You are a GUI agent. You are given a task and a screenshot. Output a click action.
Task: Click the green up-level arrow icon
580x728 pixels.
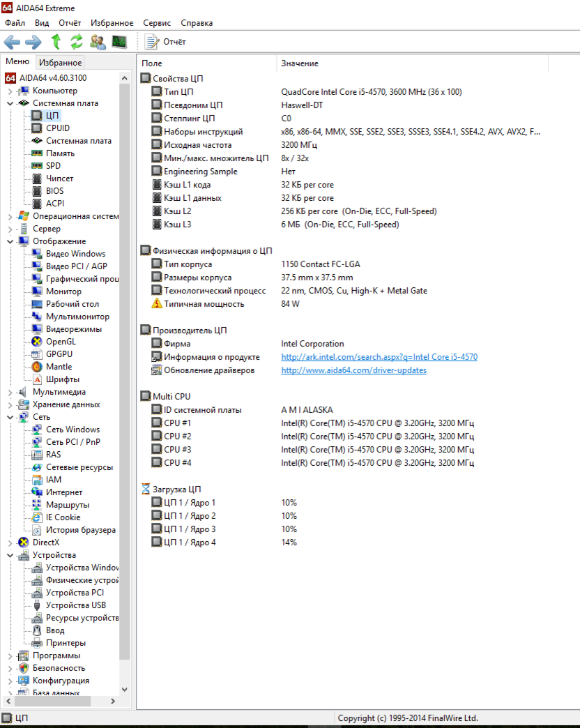(x=56, y=42)
